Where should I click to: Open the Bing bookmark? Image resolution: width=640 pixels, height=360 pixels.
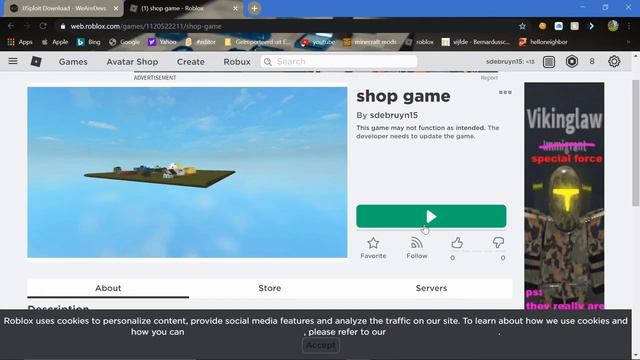click(x=89, y=42)
